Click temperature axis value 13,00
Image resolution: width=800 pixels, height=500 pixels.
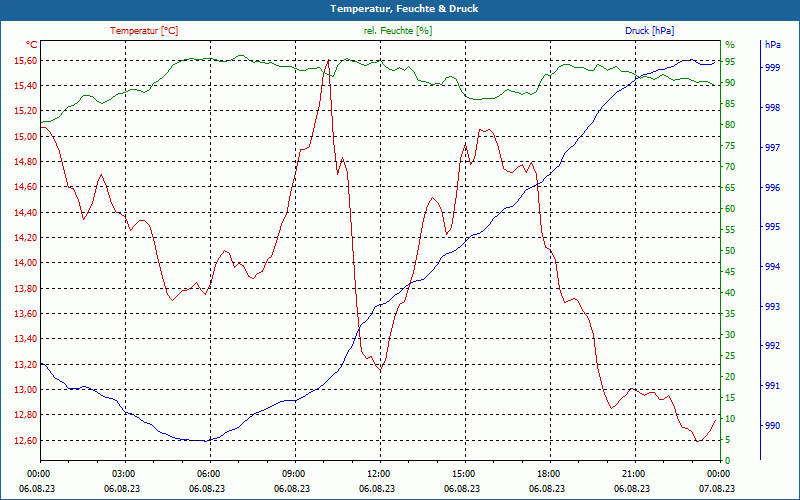tap(26, 390)
